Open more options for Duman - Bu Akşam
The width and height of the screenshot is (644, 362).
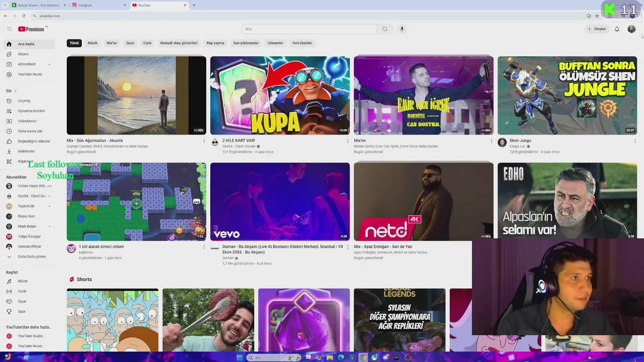click(347, 247)
